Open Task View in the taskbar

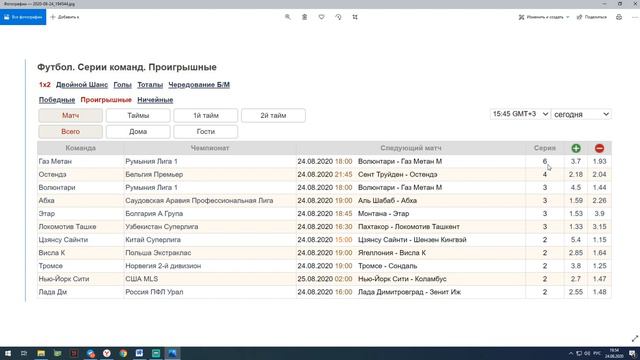click(24, 353)
